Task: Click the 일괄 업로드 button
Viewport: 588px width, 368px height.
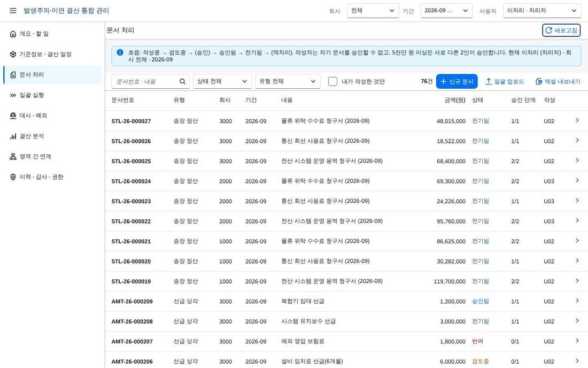Action: [505, 81]
